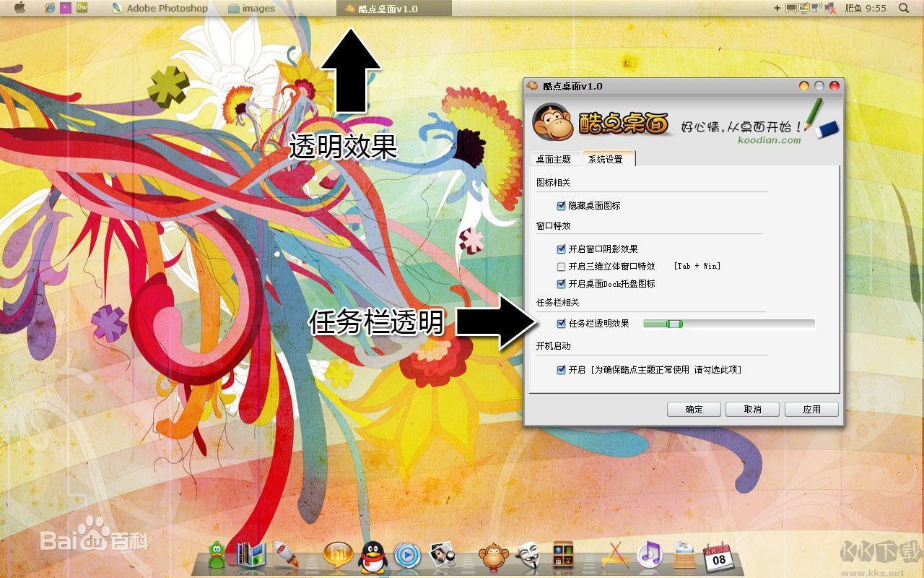Launch the monkey Koodian icon in dock
Image resolution: width=924 pixels, height=578 pixels.
(494, 556)
